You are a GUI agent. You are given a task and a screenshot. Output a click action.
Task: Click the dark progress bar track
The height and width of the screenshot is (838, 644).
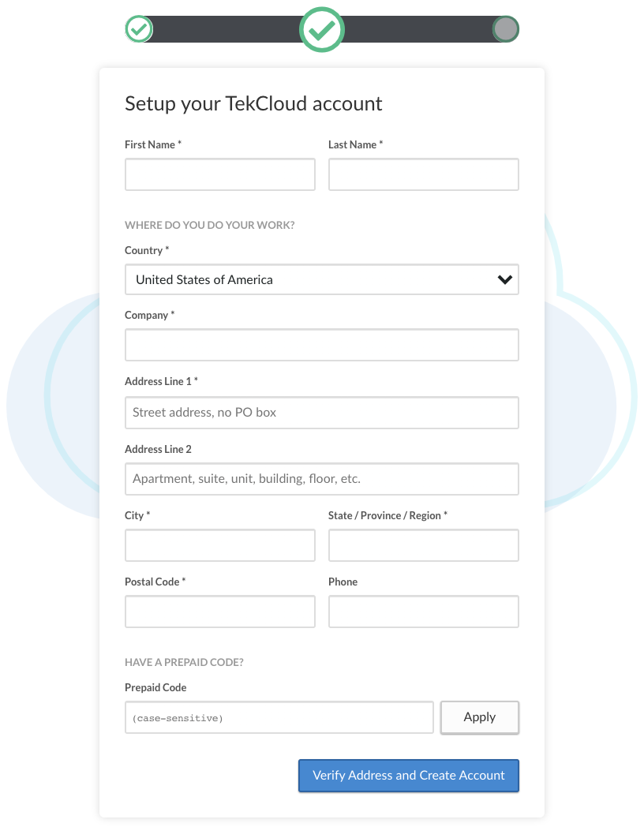229,30
